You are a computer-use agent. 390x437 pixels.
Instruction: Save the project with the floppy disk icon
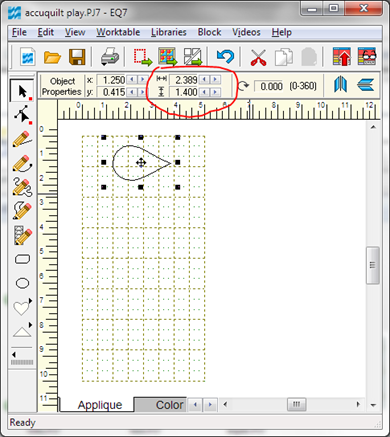[77, 57]
